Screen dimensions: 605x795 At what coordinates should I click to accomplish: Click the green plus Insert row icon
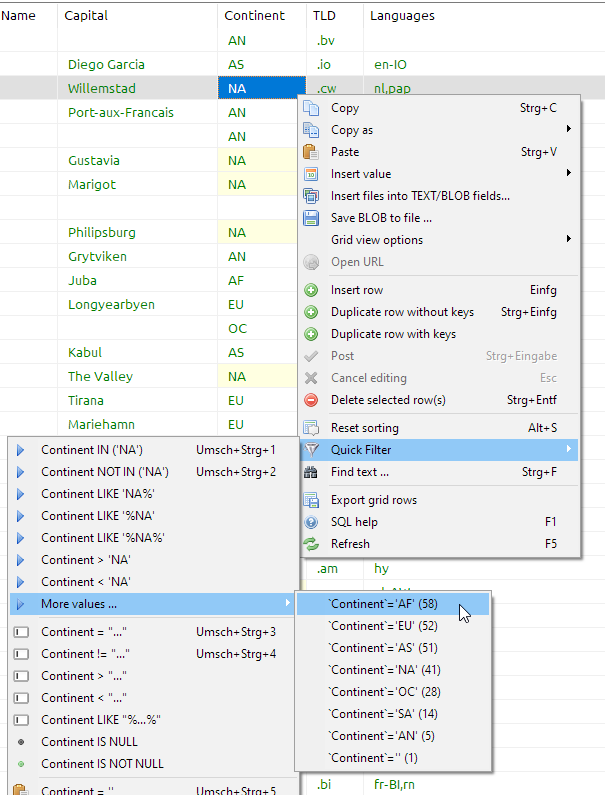(x=311, y=290)
